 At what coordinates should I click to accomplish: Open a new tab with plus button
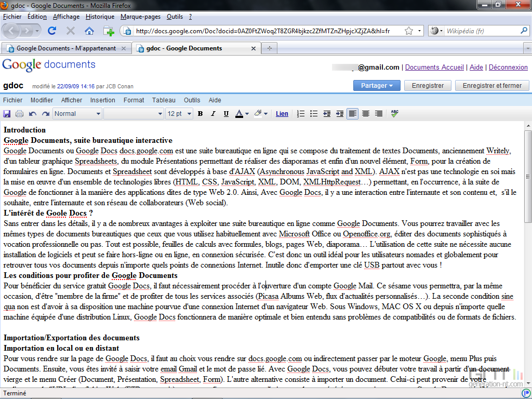[270, 48]
